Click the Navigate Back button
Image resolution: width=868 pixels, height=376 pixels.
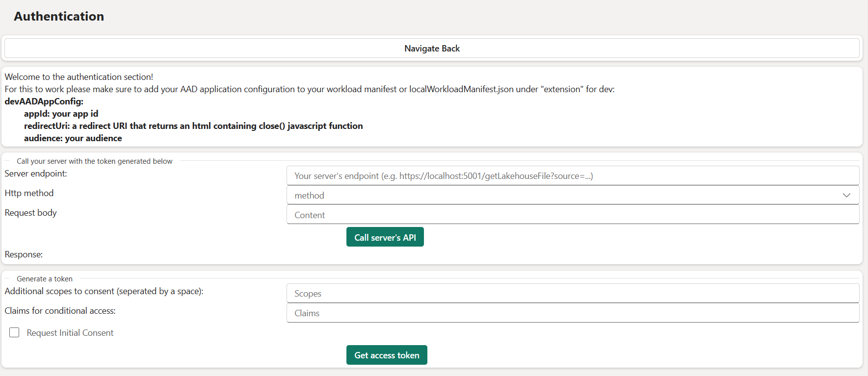pos(432,49)
